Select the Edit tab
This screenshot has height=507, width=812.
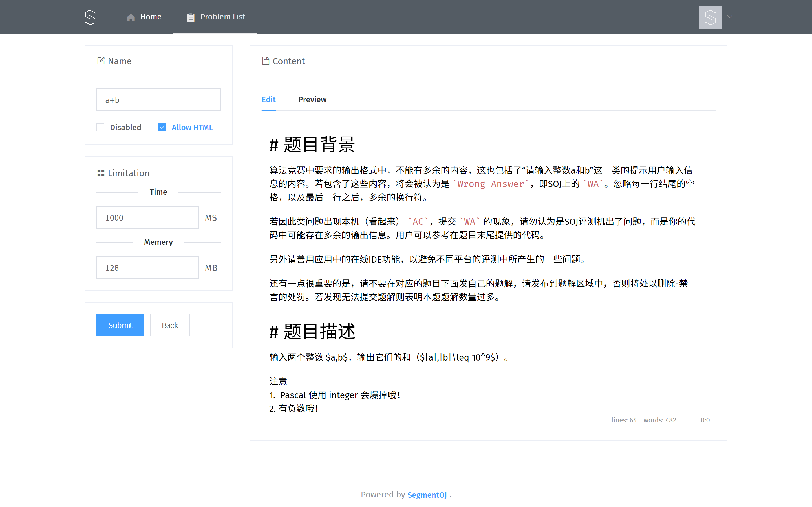[x=268, y=100]
